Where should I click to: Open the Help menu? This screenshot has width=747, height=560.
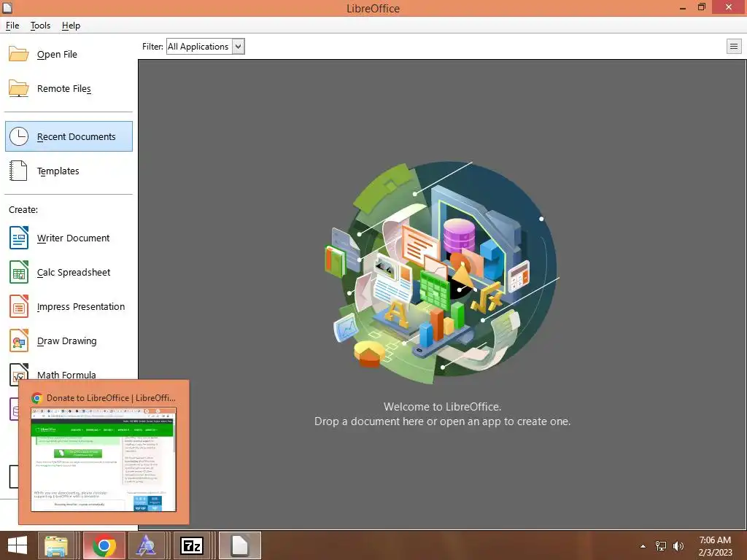click(x=71, y=26)
